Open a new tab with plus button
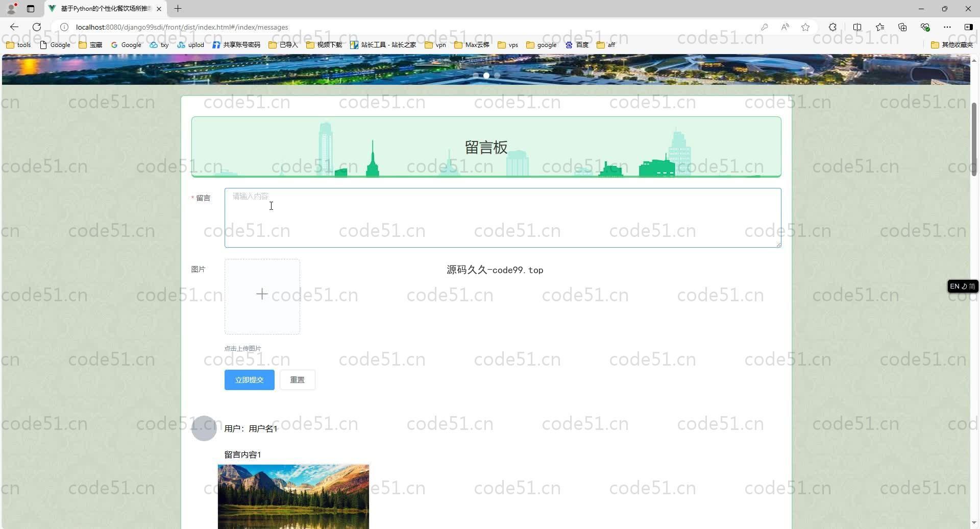Viewport: 980px width, 529px height. point(178,9)
